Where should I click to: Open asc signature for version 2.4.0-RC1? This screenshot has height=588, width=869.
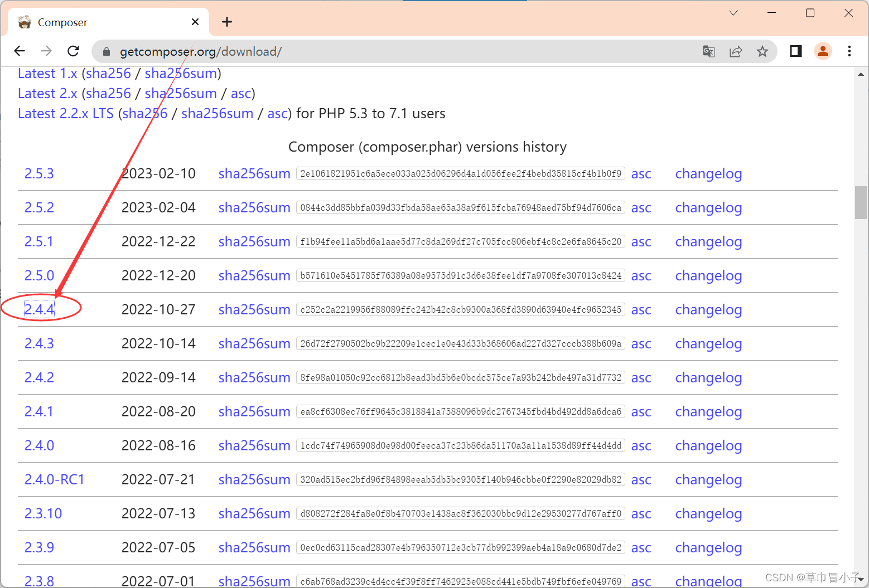641,480
